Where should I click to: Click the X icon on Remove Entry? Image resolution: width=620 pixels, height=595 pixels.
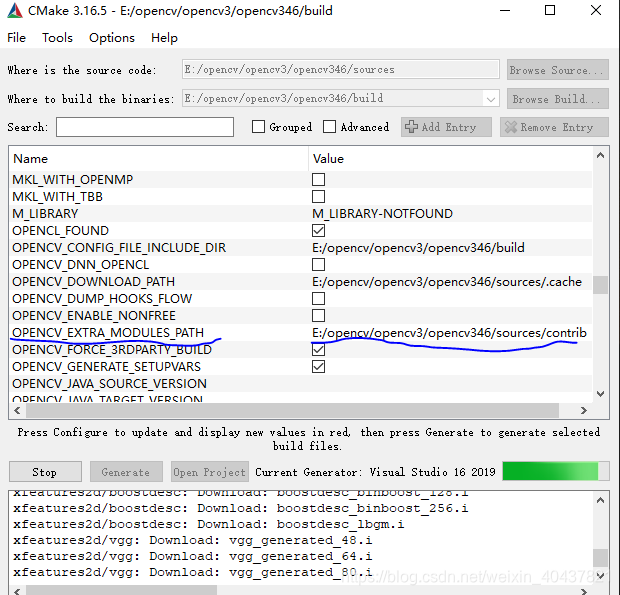pos(510,127)
